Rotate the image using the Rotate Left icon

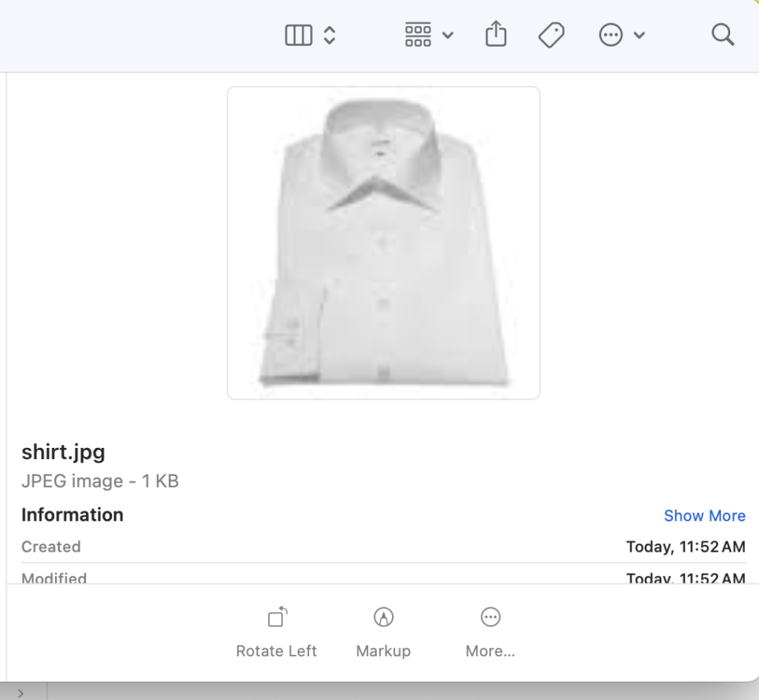[277, 617]
